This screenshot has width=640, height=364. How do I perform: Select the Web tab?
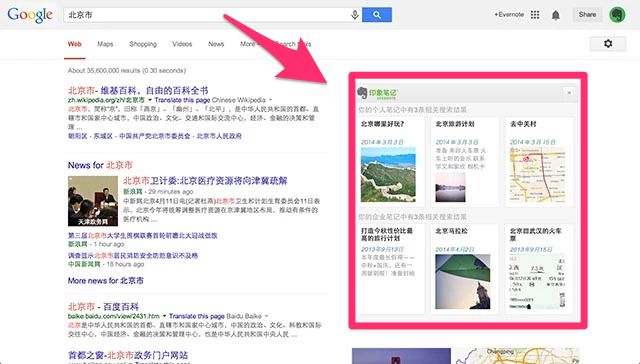coord(75,44)
